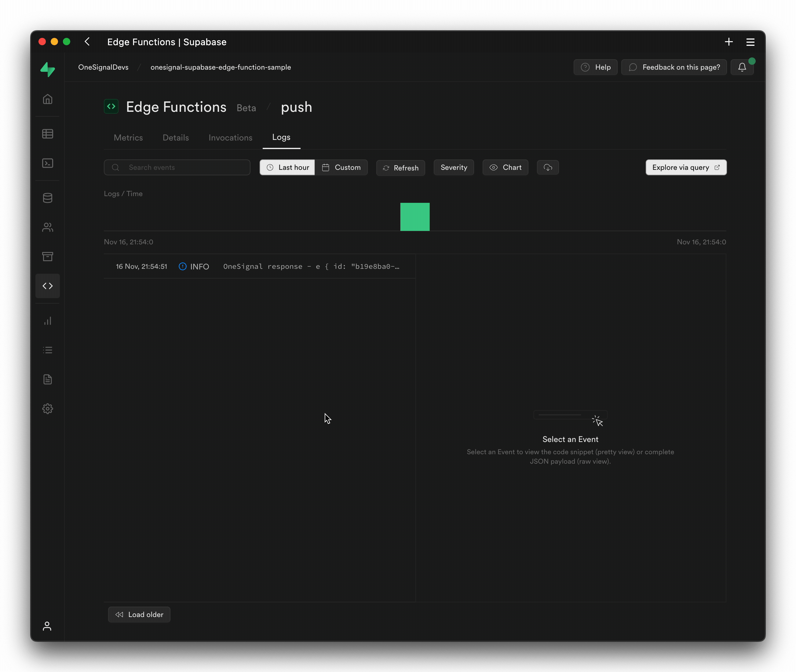Image resolution: width=796 pixels, height=672 pixels.
Task: Open Reports bar chart icon
Action: coord(48,321)
